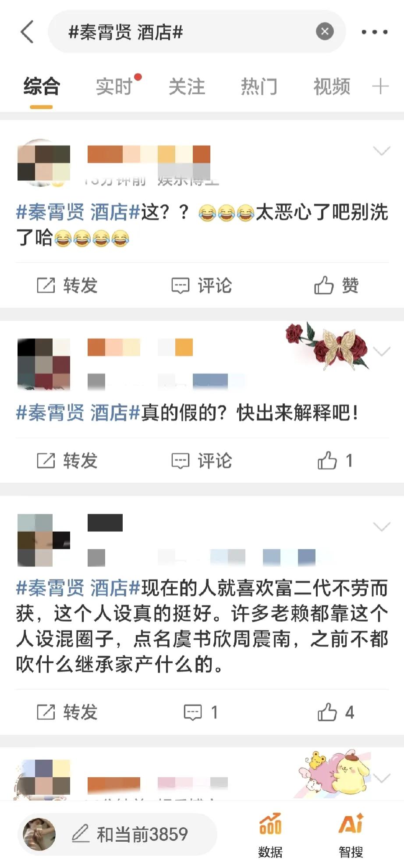Like the first post with 赞
404x868 pixels.
[x=337, y=285]
